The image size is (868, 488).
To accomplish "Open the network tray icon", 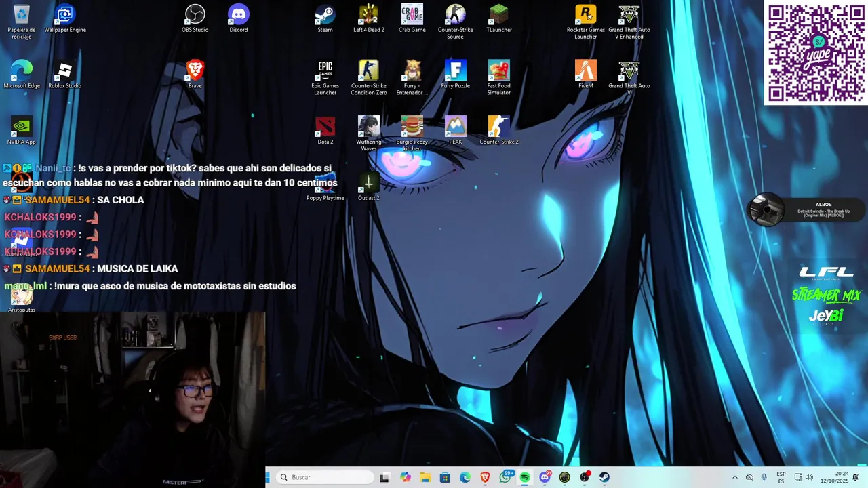I will (x=798, y=477).
